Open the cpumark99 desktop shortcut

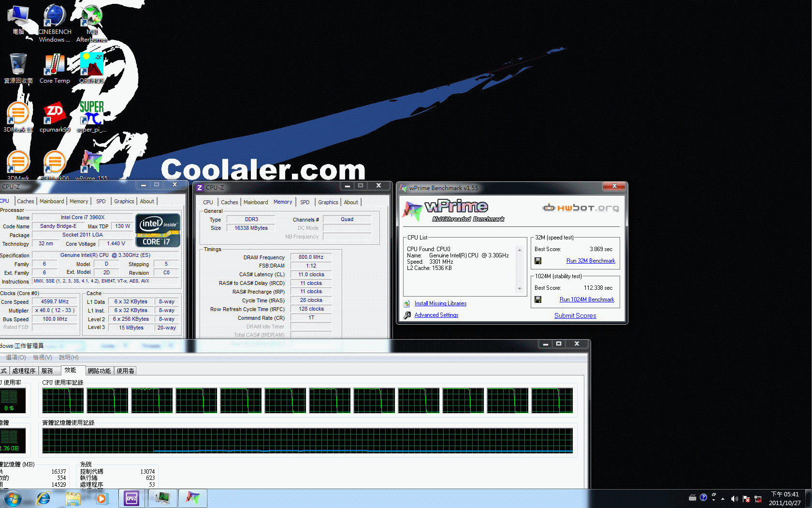coord(55,117)
